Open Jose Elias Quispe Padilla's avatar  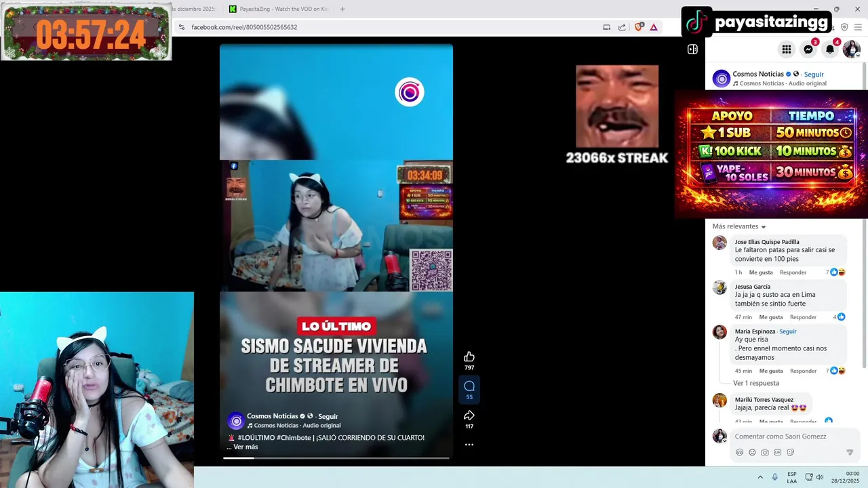(x=719, y=243)
